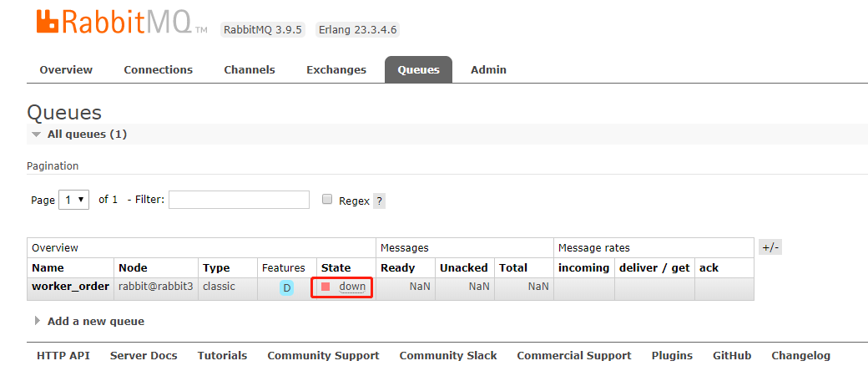
Task: Sort by the State column header
Action: [x=336, y=268]
